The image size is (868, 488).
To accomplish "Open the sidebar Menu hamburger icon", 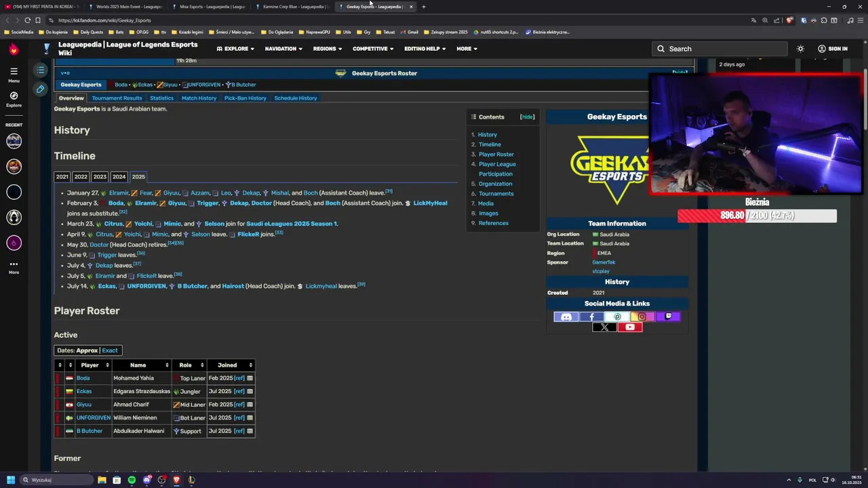I will click(14, 71).
